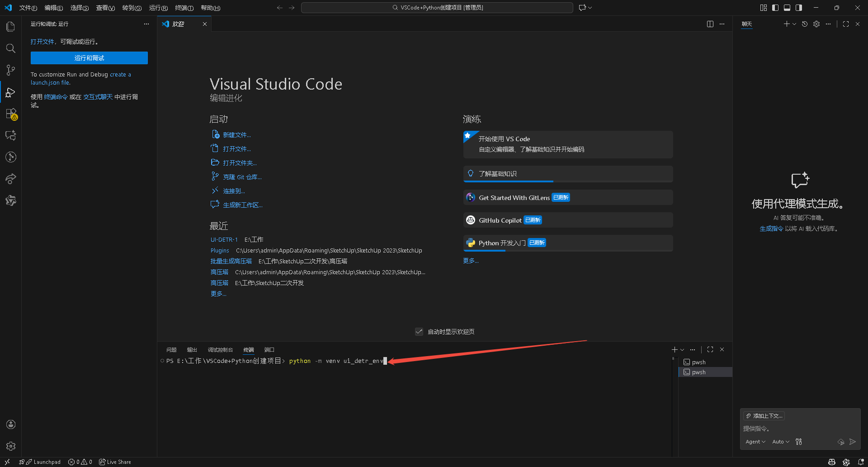The height and width of the screenshot is (467, 868).
Task: Open remote window status bar icon
Action: point(7,462)
